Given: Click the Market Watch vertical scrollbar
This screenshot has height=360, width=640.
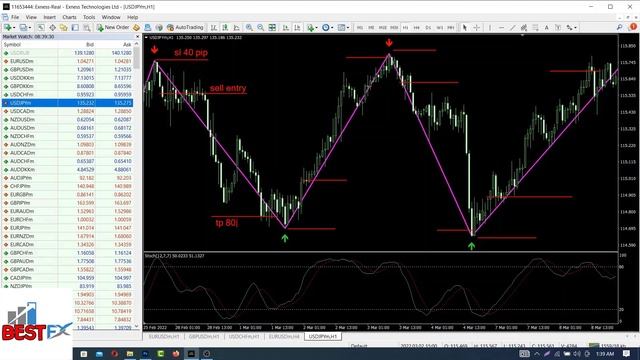Looking at the screenshot, I should (x=136, y=186).
